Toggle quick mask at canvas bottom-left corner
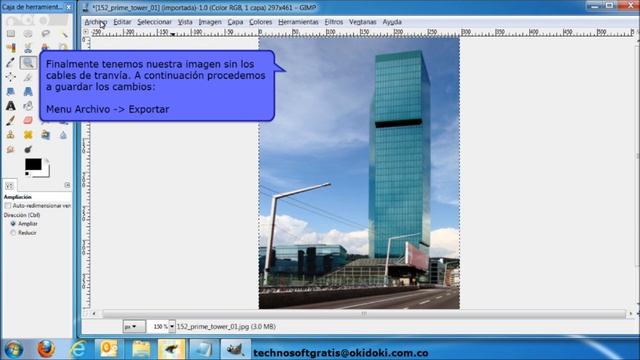 coord(86,313)
